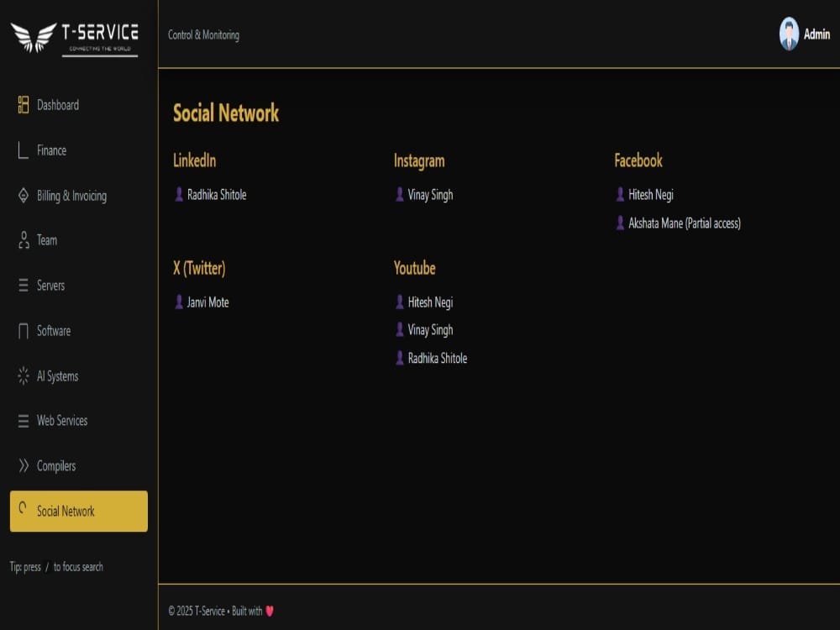Image resolution: width=840 pixels, height=630 pixels.
Task: Open the Compilers page
Action: point(79,465)
